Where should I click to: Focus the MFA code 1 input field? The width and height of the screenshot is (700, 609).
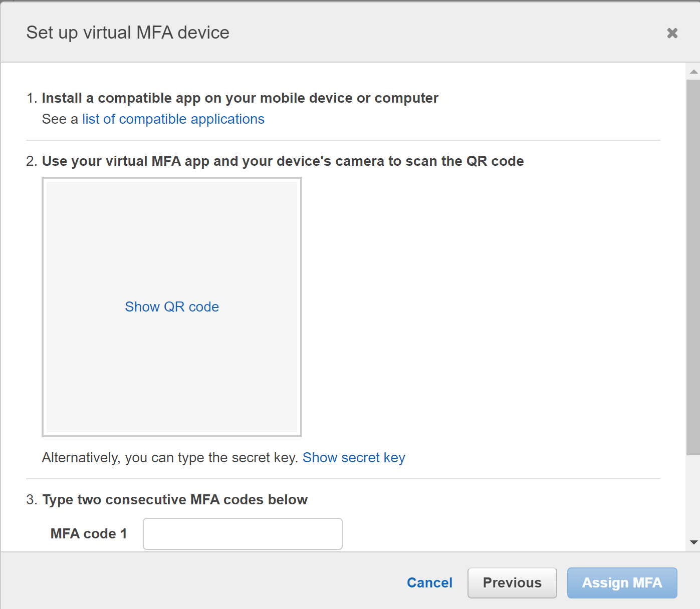(243, 534)
